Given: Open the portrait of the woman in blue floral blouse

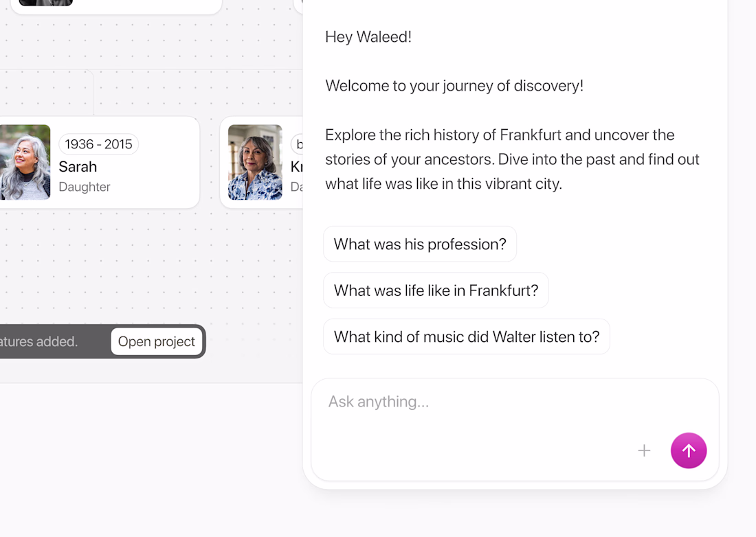Looking at the screenshot, I should [255, 162].
